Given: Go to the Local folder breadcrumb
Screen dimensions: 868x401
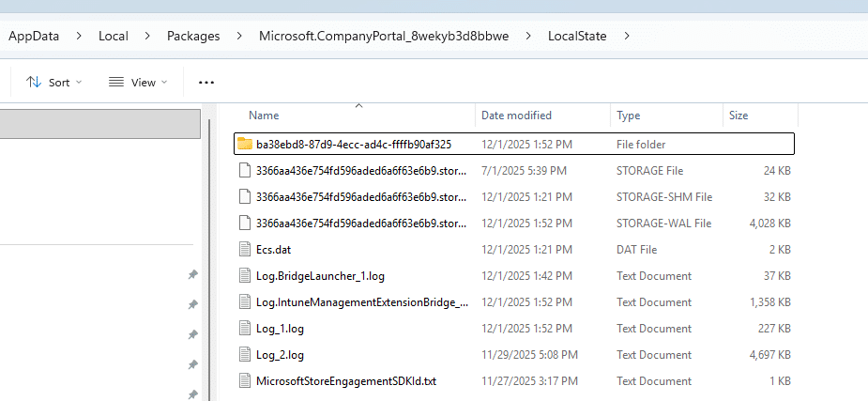Looking at the screenshot, I should click(x=114, y=37).
